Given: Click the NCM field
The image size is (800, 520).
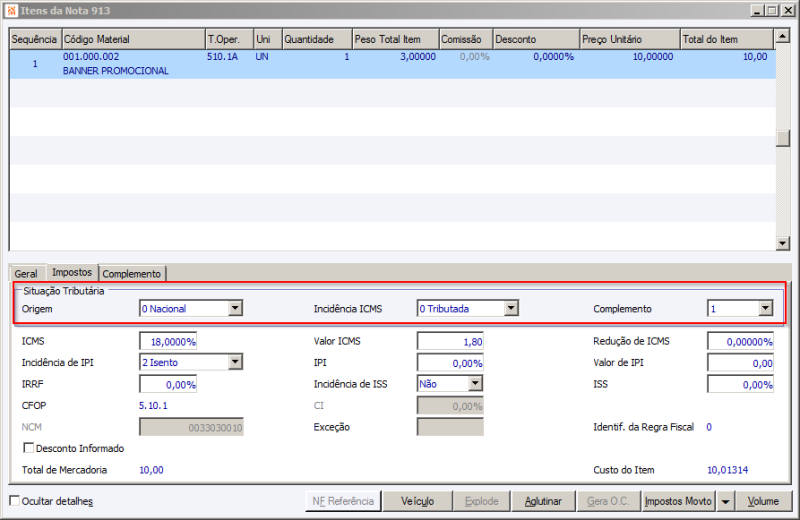Looking at the screenshot, I should tap(191, 427).
